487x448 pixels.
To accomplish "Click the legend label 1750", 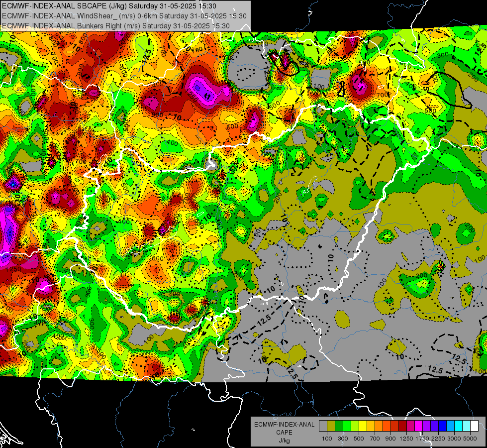I will [422, 439].
